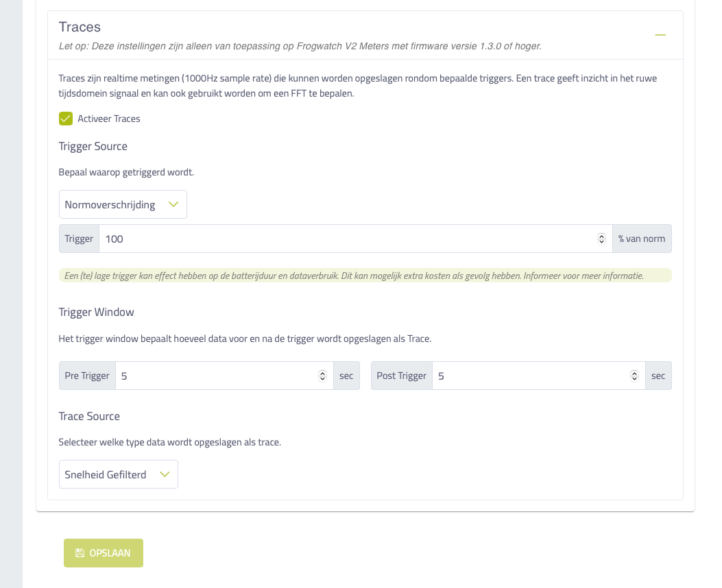Decrement Pre Trigger seconds with down arrow
The width and height of the screenshot is (722, 588).
pyautogui.click(x=322, y=379)
